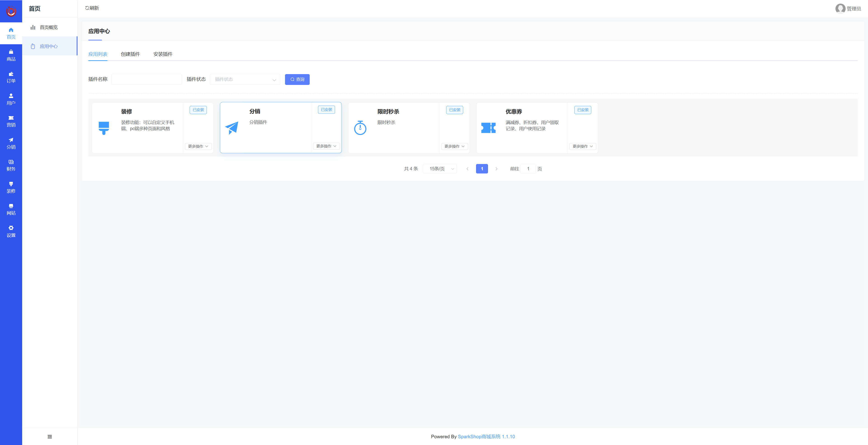Open 更多操作 dropdown on 装修 card
Viewport: 868px width, 445px height.
click(x=198, y=146)
